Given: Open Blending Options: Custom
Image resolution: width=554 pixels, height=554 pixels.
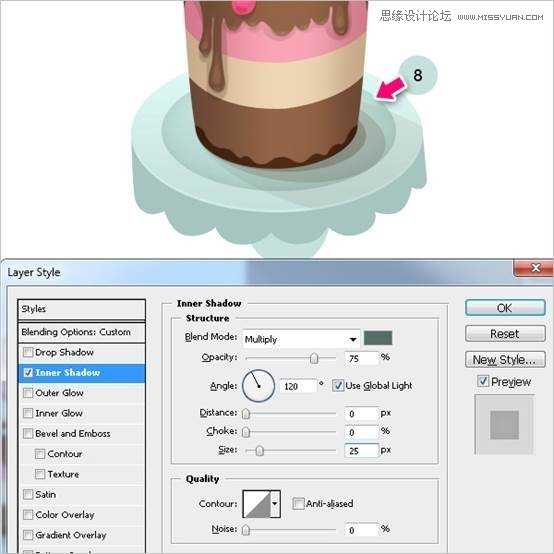Looking at the screenshot, I should [x=82, y=332].
